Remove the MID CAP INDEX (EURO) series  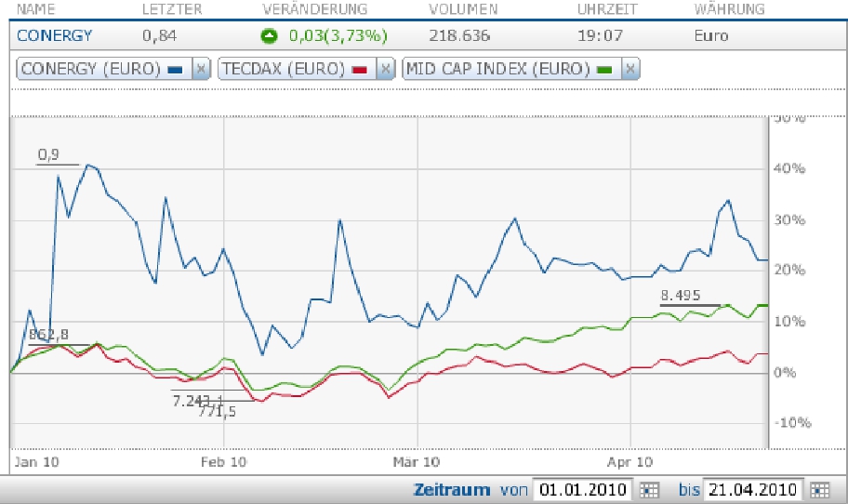point(630,69)
